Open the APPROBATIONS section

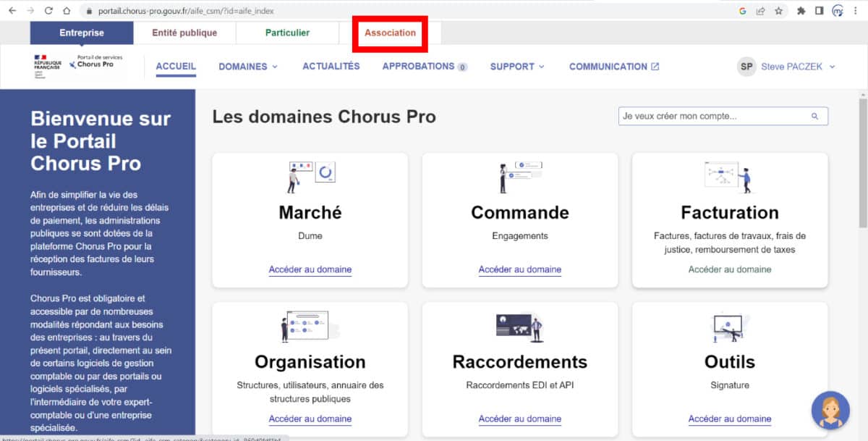[420, 66]
